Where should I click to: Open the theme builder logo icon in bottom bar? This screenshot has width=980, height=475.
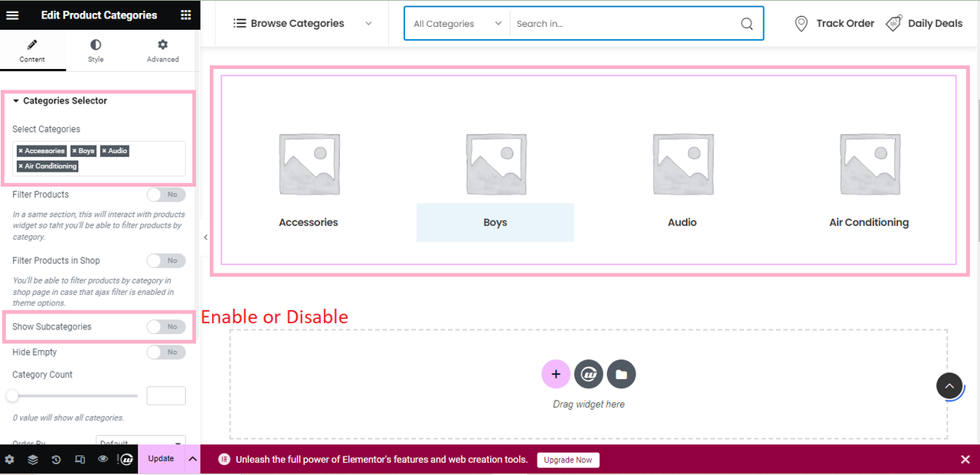(126, 459)
